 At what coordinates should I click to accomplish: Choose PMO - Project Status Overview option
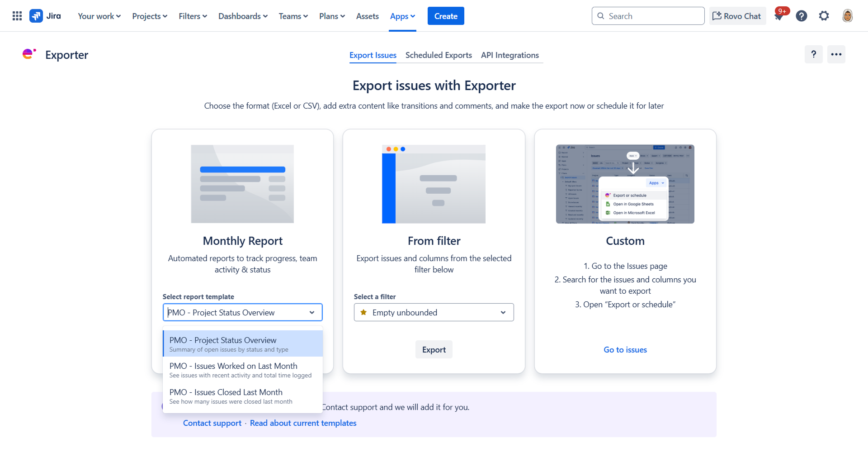click(x=243, y=343)
